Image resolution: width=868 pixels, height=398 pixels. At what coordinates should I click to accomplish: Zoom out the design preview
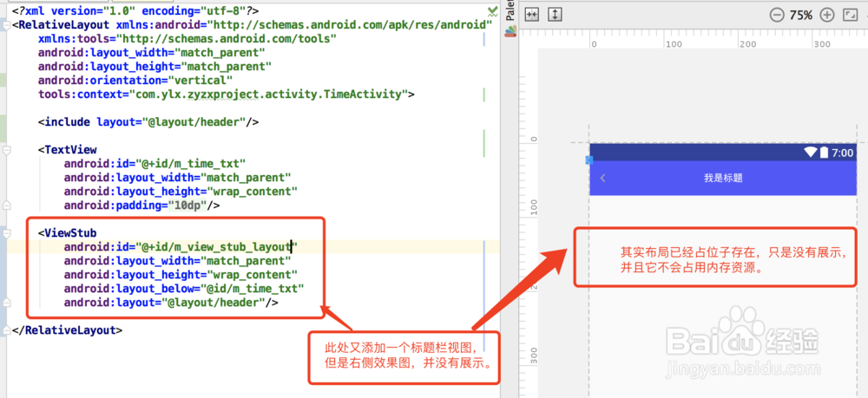tap(777, 16)
